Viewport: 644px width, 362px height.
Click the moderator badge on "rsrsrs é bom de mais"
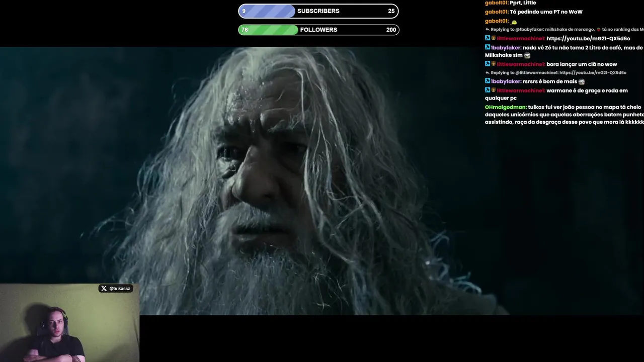point(488,81)
